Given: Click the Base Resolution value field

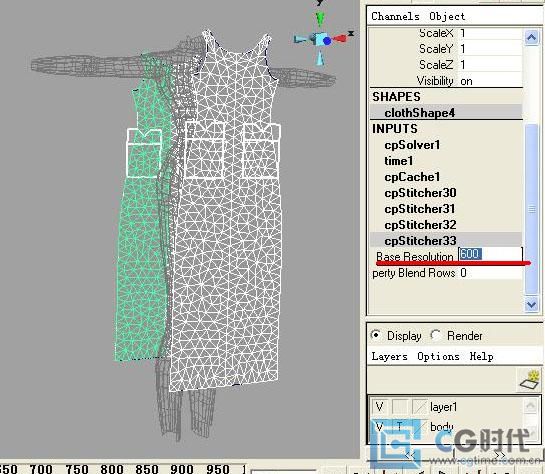Looking at the screenshot, I should click(x=490, y=255).
